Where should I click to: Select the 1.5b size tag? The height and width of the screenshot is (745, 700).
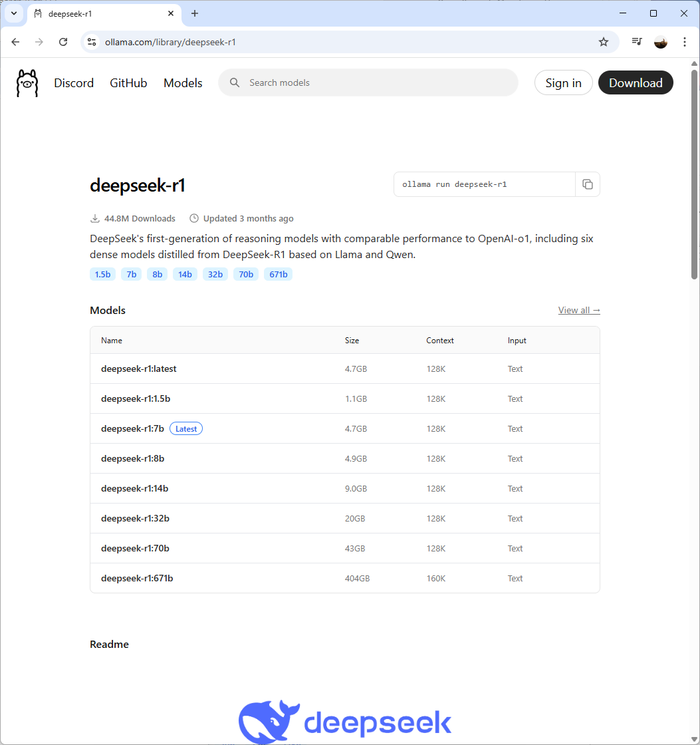pos(102,274)
